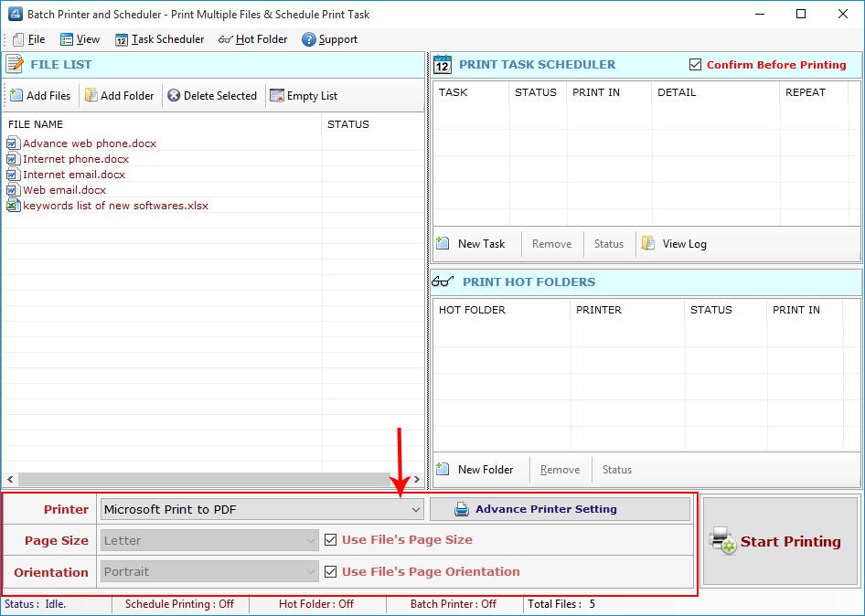Viewport: 865px width, 616px height.
Task: Click the Empty List icon
Action: coord(304,95)
